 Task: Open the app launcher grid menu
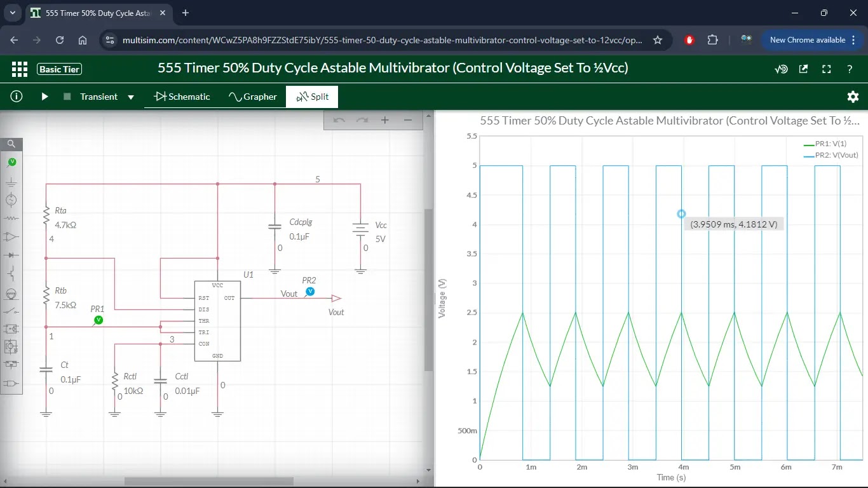[20, 69]
